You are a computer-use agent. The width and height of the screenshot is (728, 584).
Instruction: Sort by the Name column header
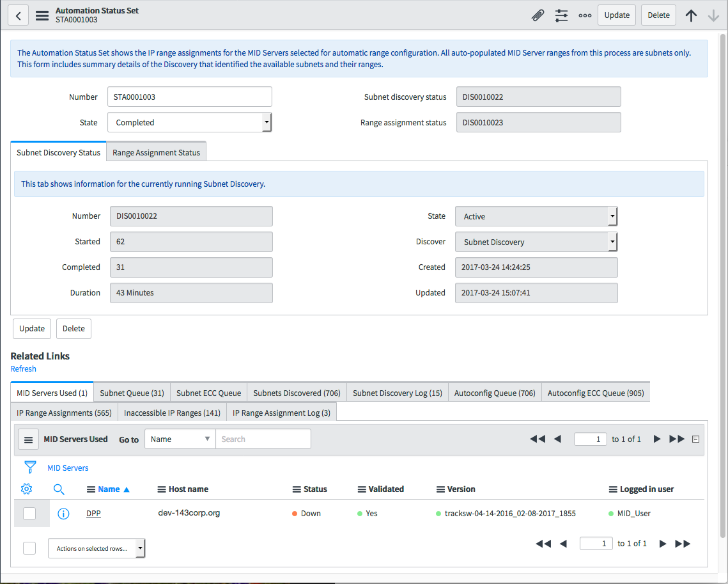point(109,489)
